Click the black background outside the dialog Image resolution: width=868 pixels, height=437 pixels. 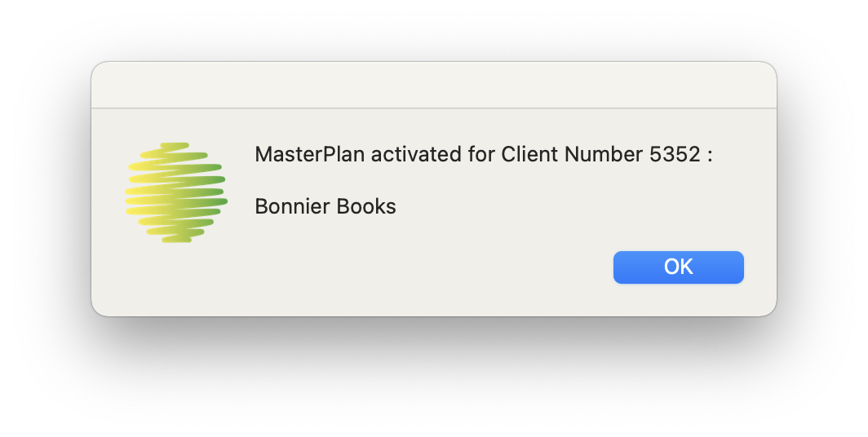(x=433, y=375)
